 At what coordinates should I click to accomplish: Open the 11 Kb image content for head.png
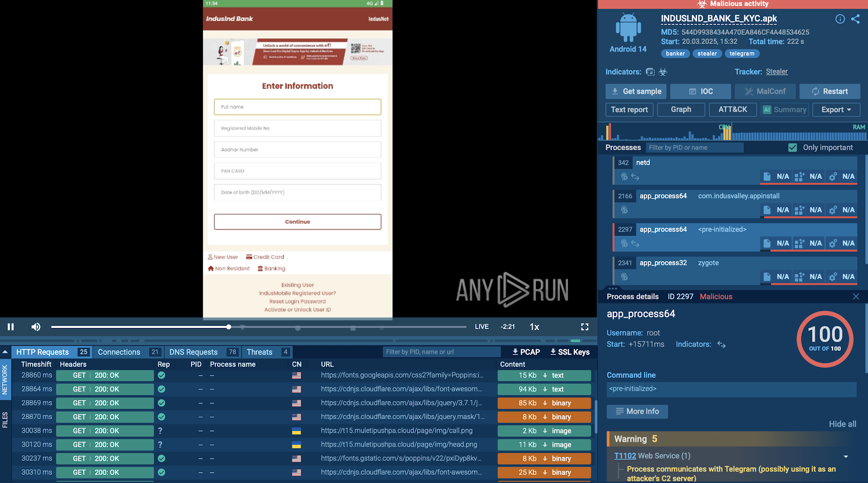pyautogui.click(x=544, y=445)
